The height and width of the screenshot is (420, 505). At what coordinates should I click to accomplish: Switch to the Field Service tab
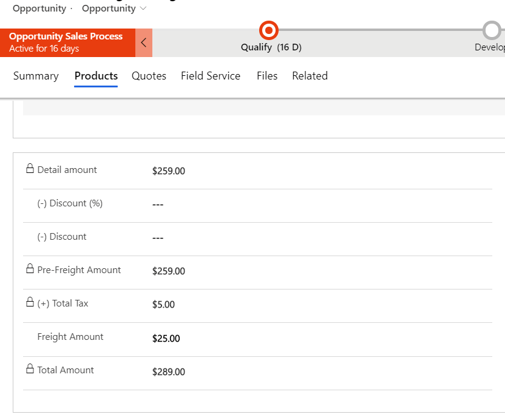pyautogui.click(x=211, y=76)
